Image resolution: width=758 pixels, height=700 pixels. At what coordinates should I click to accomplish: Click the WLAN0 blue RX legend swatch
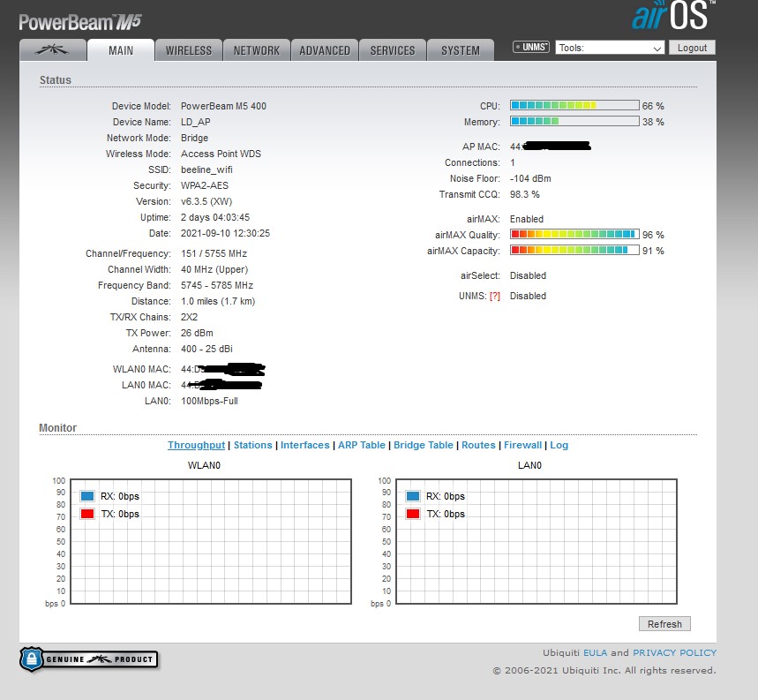pyautogui.click(x=87, y=496)
